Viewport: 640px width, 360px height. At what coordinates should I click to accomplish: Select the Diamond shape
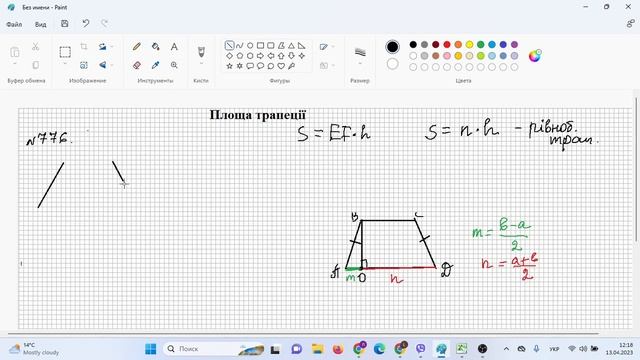click(229, 56)
